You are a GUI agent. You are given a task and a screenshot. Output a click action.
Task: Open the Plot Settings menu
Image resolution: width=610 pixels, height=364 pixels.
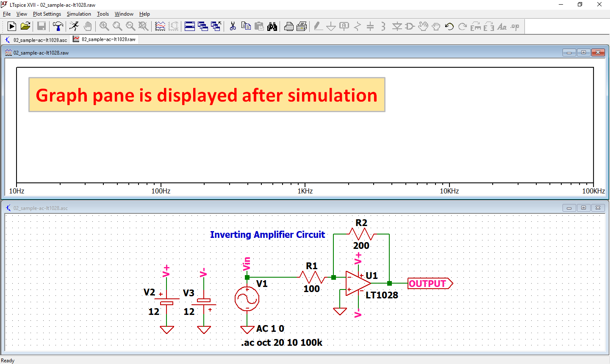(47, 14)
